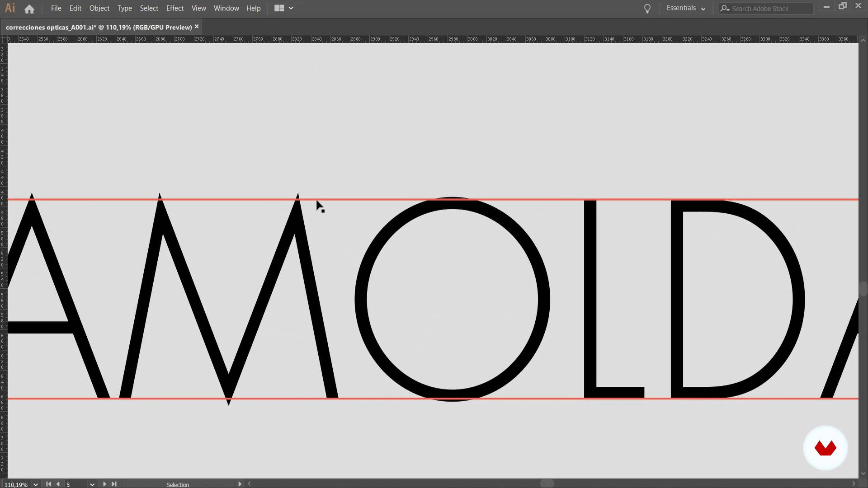Open the Object menu
Image resolution: width=868 pixels, height=488 pixels.
click(x=99, y=8)
